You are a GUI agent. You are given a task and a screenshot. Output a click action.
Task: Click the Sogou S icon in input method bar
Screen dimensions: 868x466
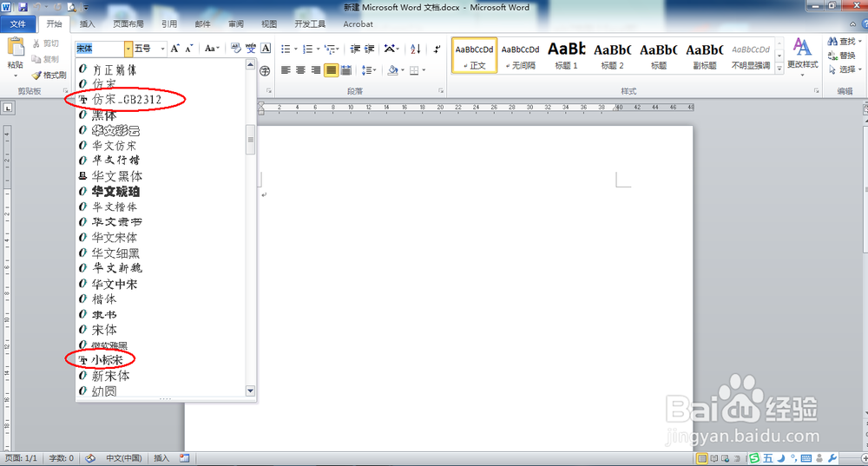click(754, 458)
